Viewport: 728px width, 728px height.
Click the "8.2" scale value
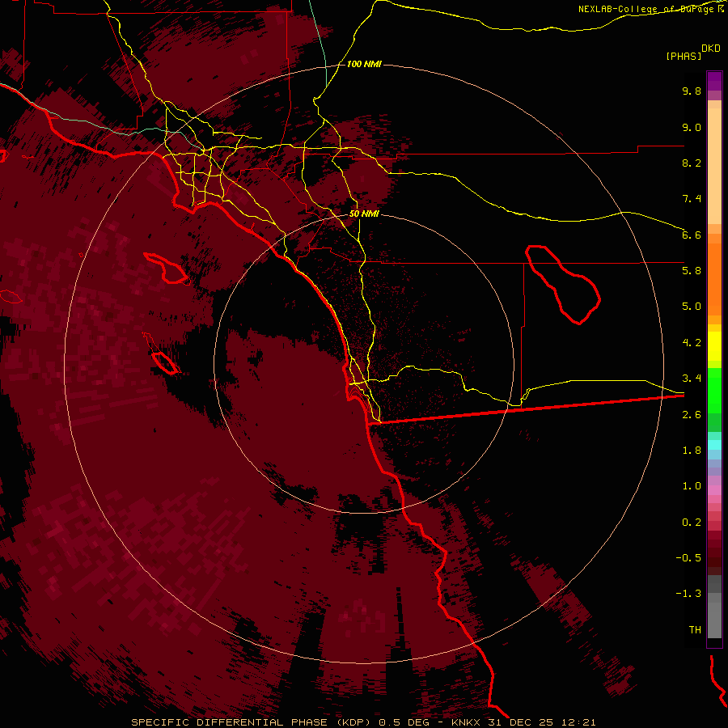pos(692,163)
